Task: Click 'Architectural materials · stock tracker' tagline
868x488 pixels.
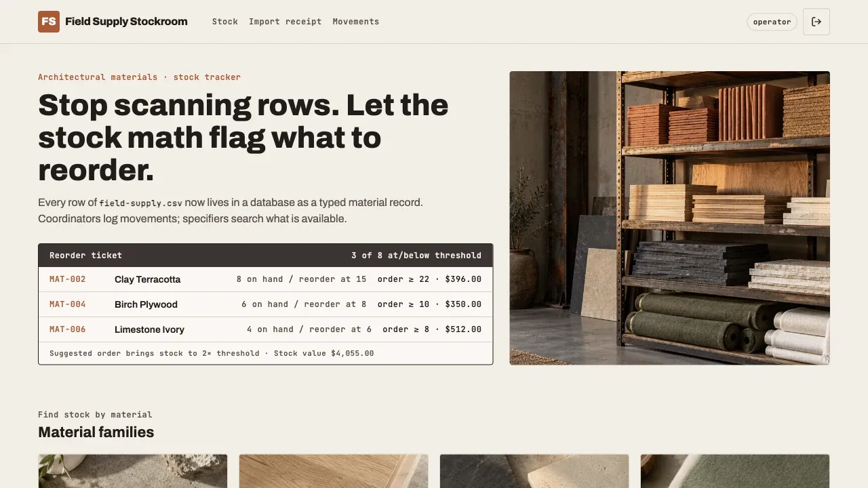Action: [139, 77]
